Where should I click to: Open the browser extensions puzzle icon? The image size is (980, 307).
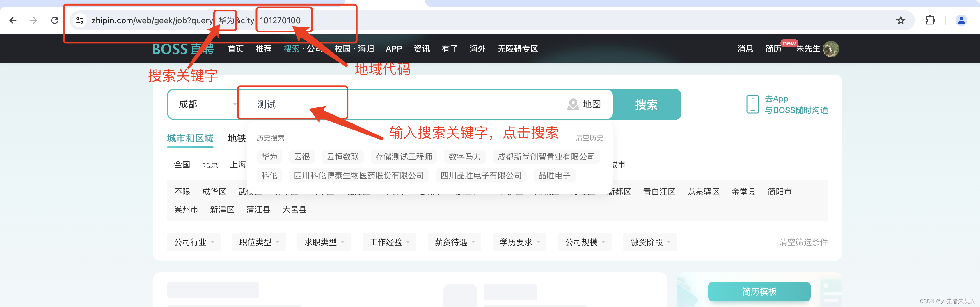tap(930, 20)
